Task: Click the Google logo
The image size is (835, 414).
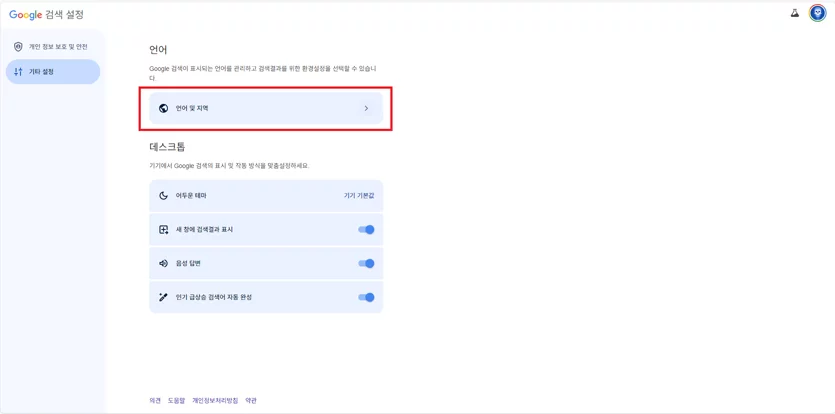Action: coord(26,15)
